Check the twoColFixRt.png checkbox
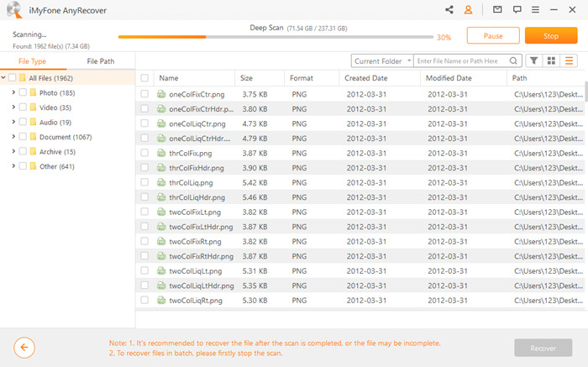Image resolution: width=588 pixels, height=367 pixels. [x=144, y=241]
